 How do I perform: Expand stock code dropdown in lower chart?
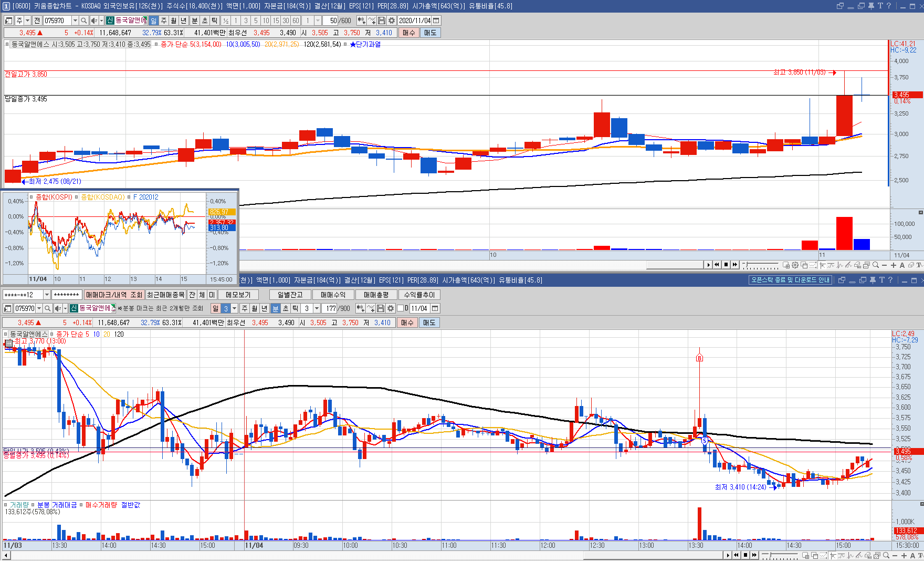click(39, 308)
